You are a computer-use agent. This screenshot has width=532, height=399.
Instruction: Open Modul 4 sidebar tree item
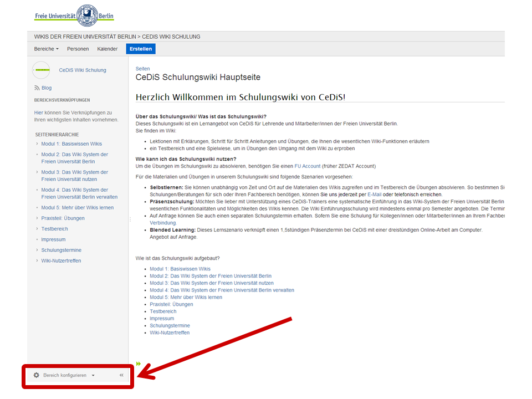point(79,193)
